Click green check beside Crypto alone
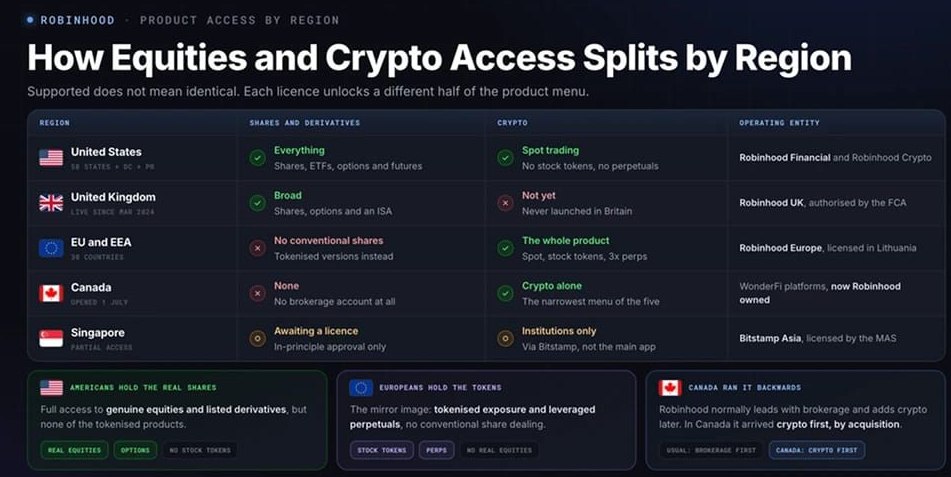The width and height of the screenshot is (951, 477). click(505, 294)
